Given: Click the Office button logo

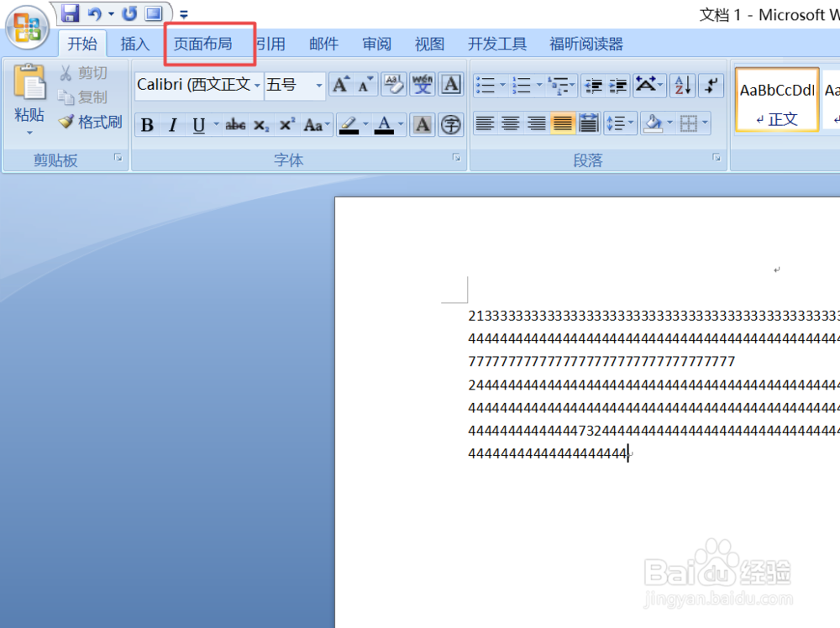Looking at the screenshot, I should click(x=27, y=28).
